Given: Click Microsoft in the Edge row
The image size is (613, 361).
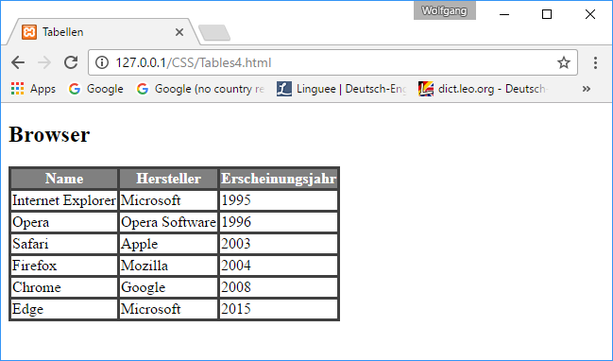Looking at the screenshot, I should (x=168, y=309).
